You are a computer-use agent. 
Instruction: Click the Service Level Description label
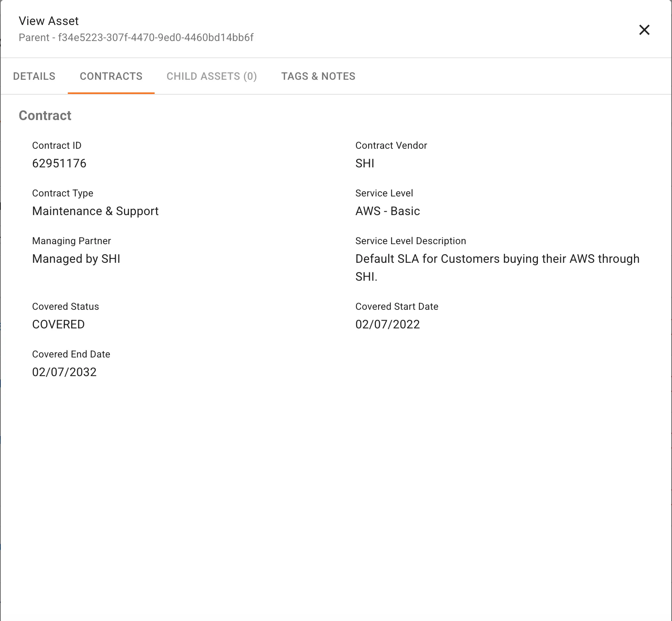coord(411,241)
